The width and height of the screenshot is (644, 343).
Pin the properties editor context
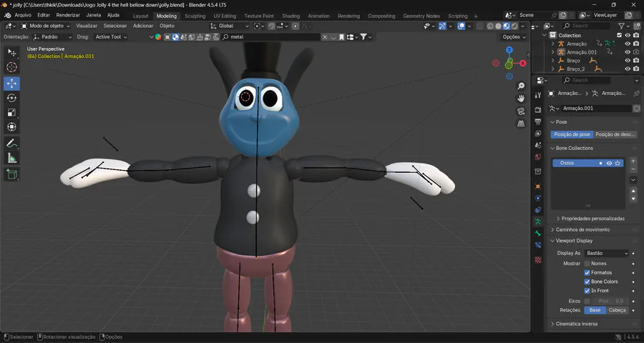click(x=636, y=94)
